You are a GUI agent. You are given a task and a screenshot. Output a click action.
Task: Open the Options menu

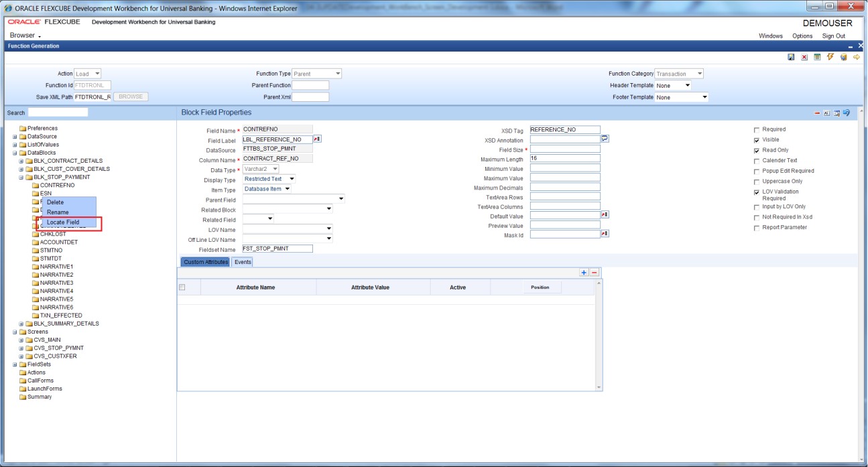coord(802,36)
